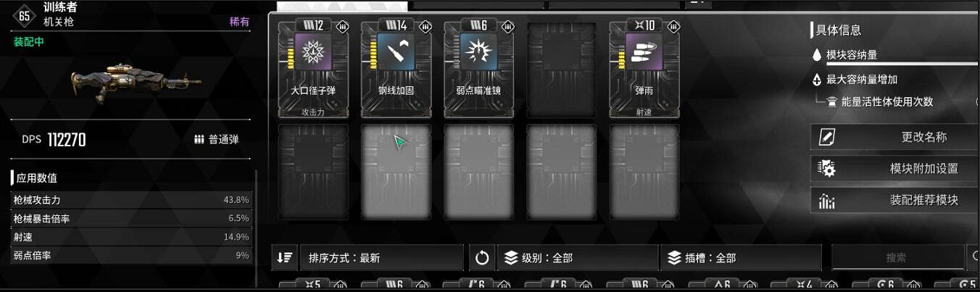The height and width of the screenshot is (292, 980).
Task: Click the empty slot in top row
Action: [x=562, y=69]
